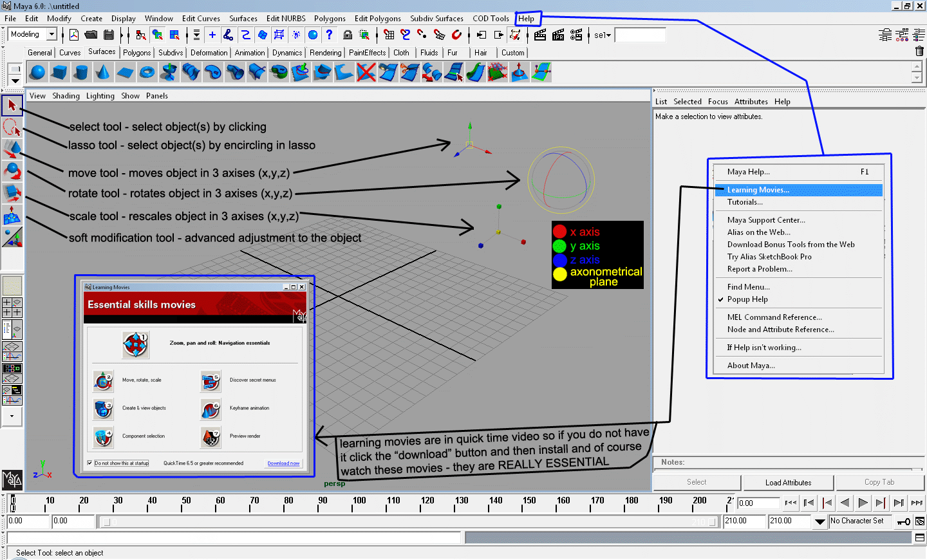Image resolution: width=927 pixels, height=560 pixels.
Task: Toggle the animation preferences icon bottom right
Action: [920, 521]
